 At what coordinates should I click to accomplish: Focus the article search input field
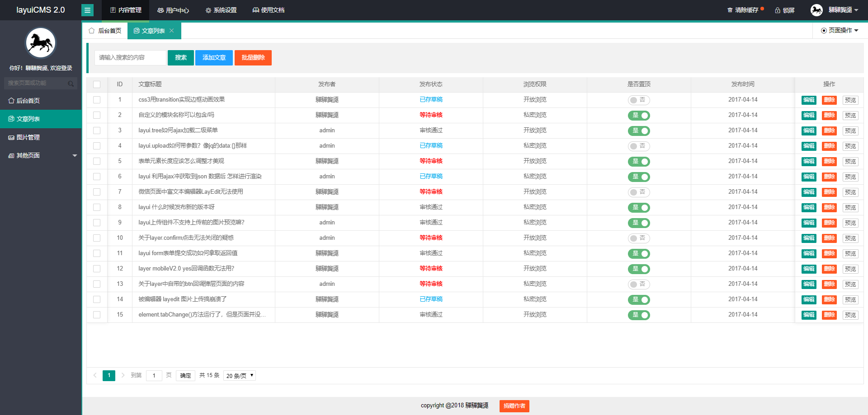coord(130,58)
